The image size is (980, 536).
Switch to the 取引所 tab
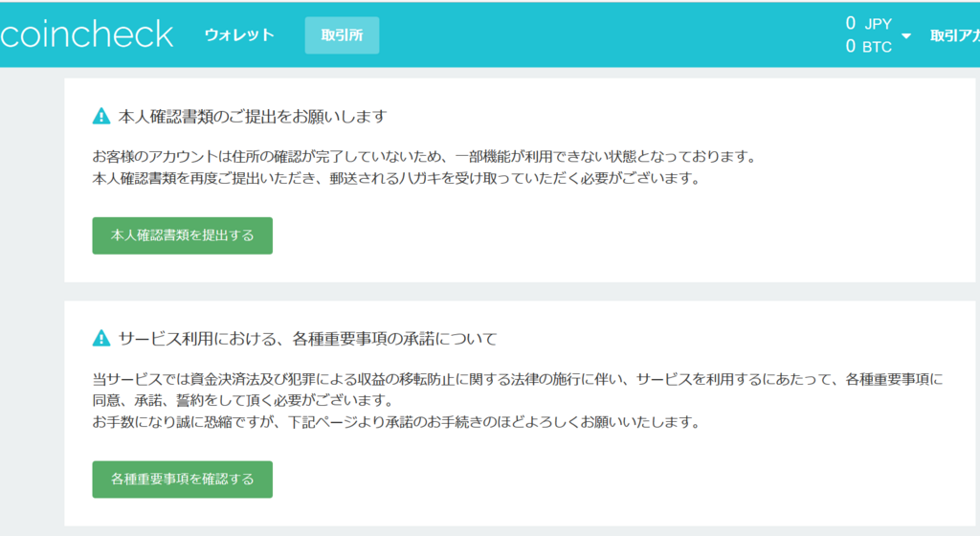pos(342,35)
